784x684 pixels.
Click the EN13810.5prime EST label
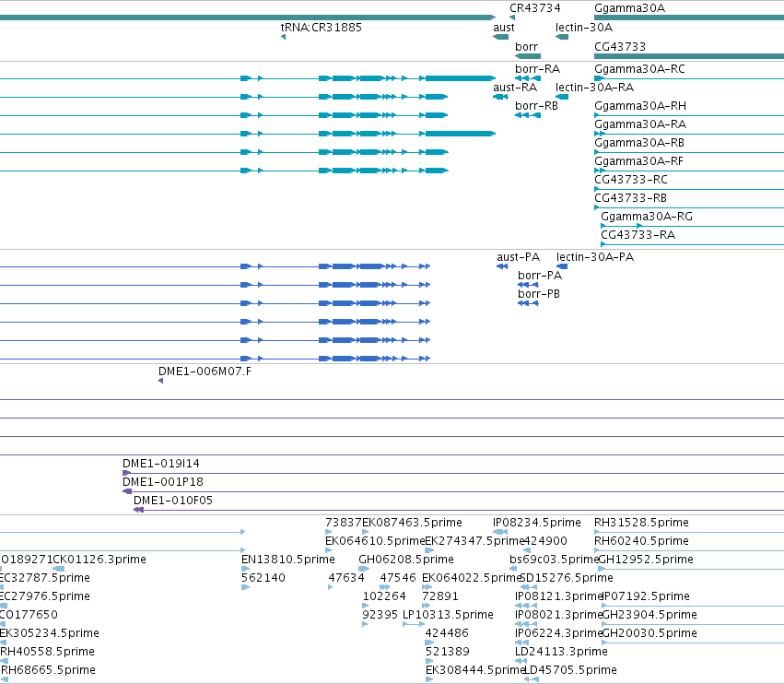288,560
